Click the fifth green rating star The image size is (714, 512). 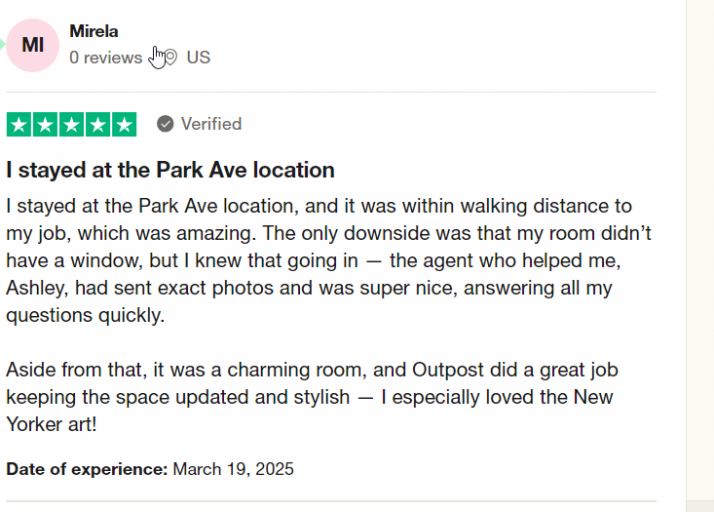click(x=124, y=124)
